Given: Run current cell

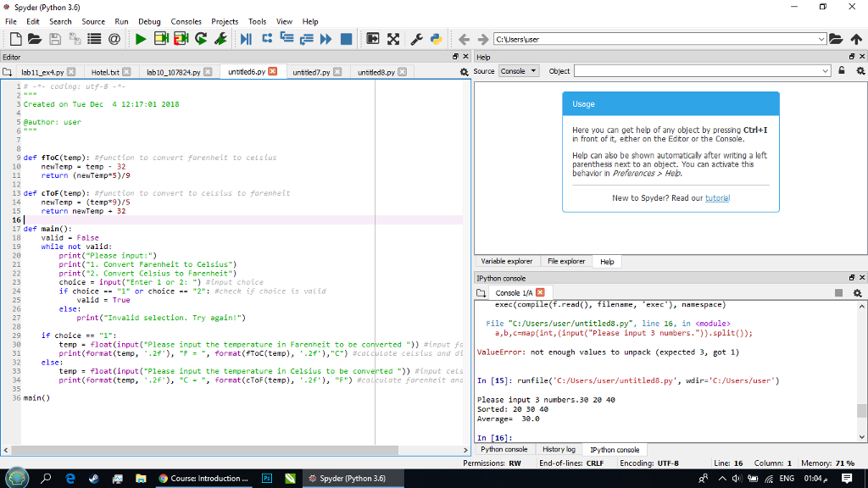Looking at the screenshot, I should point(161,39).
